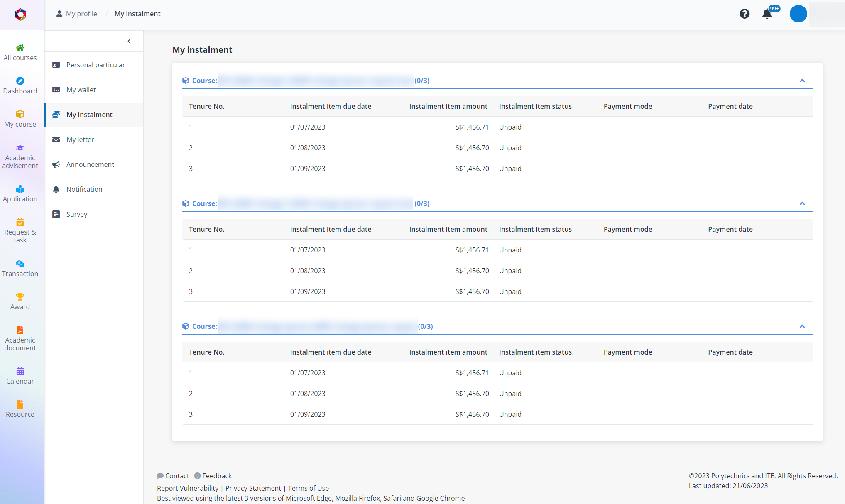Click Unpaid status for third table's 01/08/2023
The width and height of the screenshot is (845, 504).
510,394
